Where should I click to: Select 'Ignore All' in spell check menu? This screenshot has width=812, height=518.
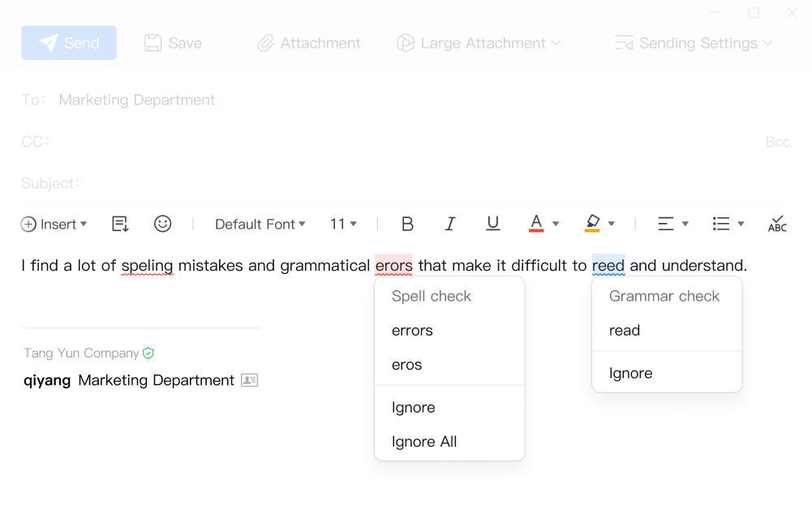pos(424,442)
